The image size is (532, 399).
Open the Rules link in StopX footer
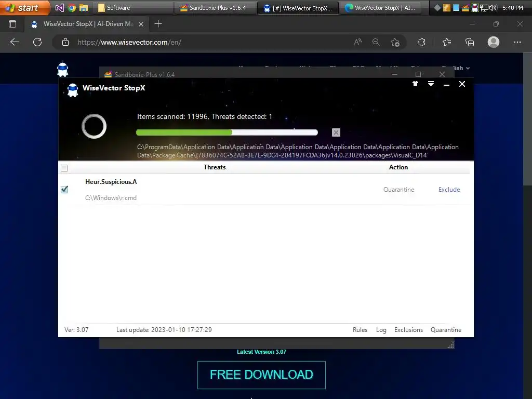tap(360, 330)
